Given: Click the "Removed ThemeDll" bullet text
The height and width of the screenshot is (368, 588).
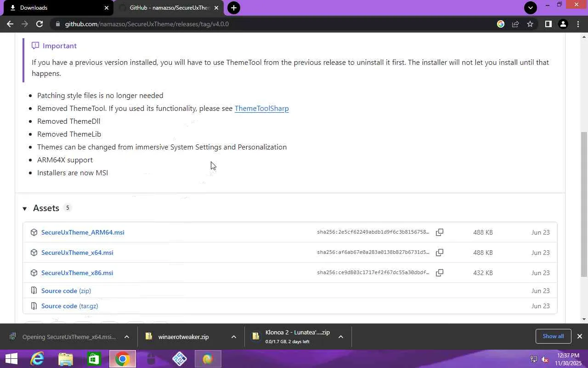Looking at the screenshot, I should click(x=68, y=121).
